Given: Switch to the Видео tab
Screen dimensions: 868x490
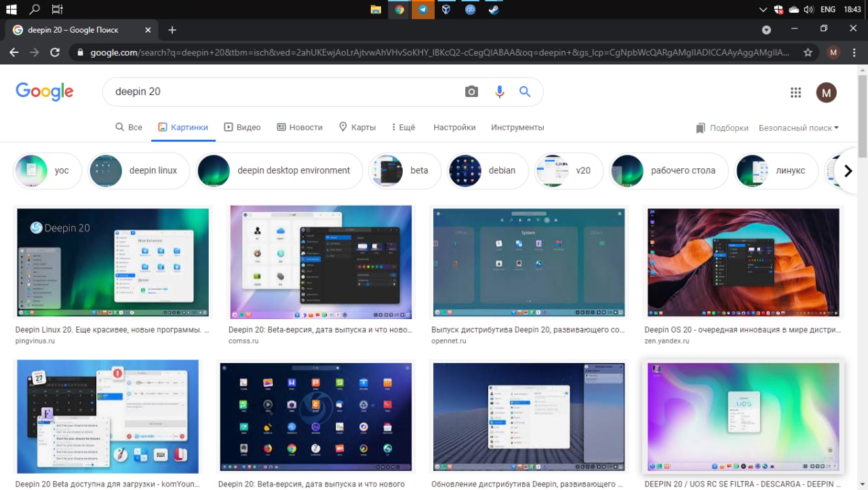Looking at the screenshot, I should (242, 127).
